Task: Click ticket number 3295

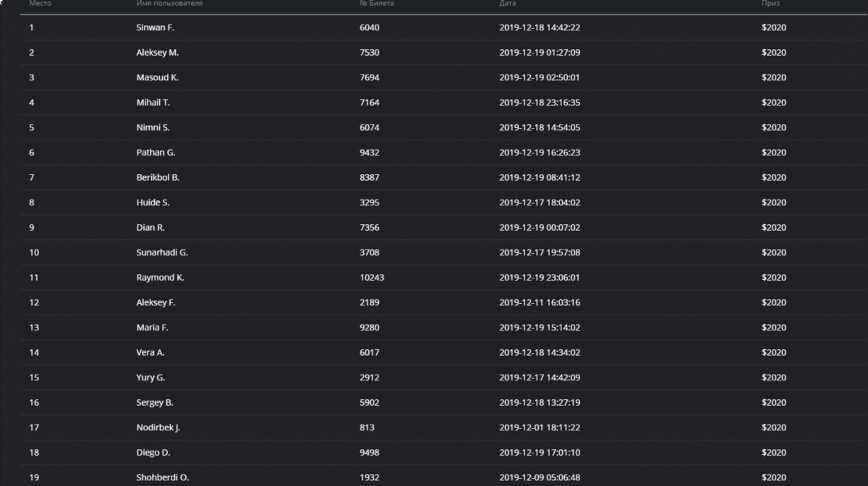Action: 369,202
